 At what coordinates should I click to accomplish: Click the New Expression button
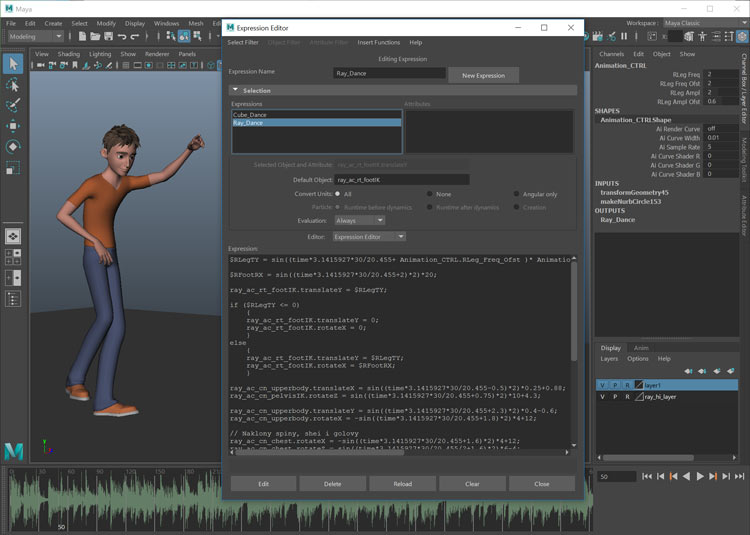tap(483, 75)
